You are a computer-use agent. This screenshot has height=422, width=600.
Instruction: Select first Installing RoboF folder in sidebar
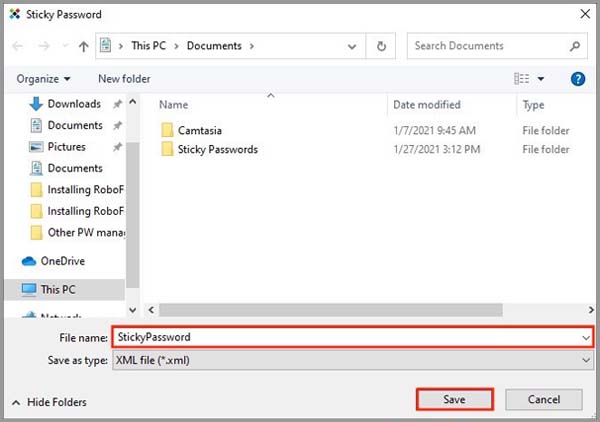77,189
